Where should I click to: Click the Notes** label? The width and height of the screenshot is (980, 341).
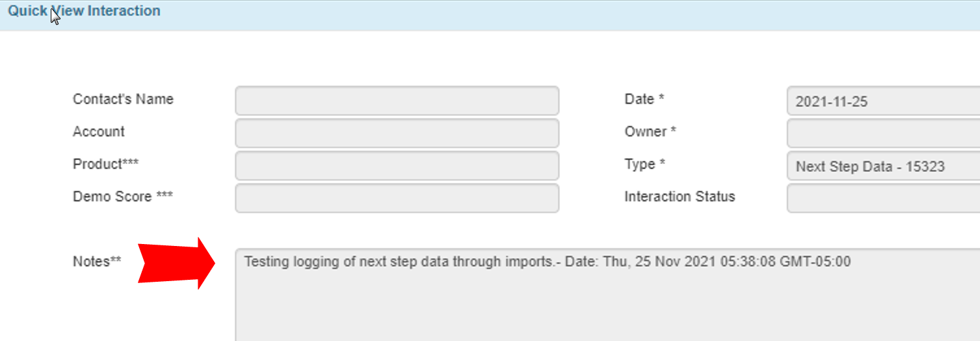pyautogui.click(x=97, y=262)
